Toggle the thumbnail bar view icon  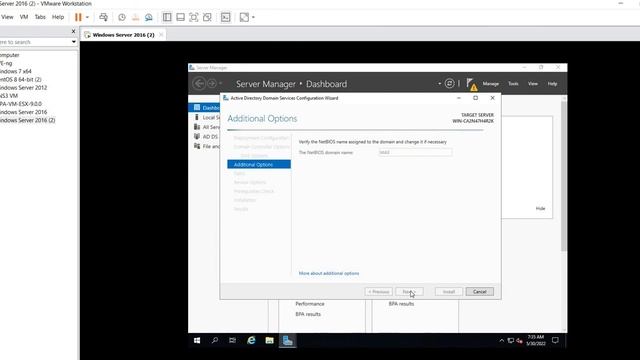click(180, 17)
